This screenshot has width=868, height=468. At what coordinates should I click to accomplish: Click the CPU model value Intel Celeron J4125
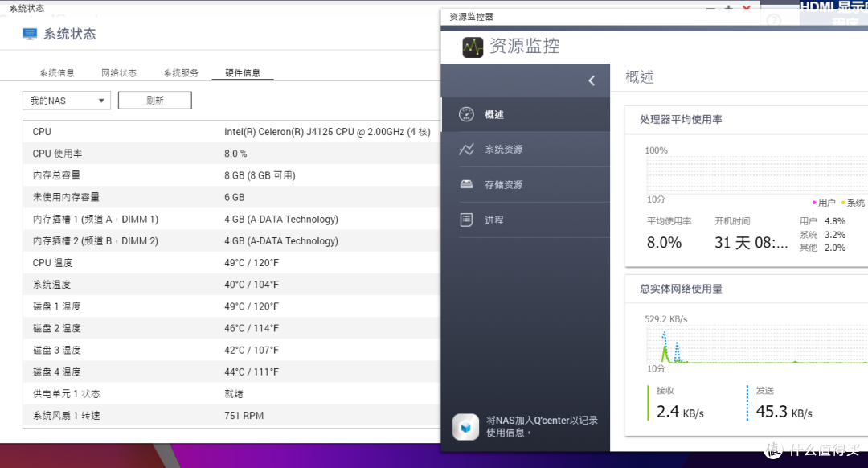click(x=327, y=132)
